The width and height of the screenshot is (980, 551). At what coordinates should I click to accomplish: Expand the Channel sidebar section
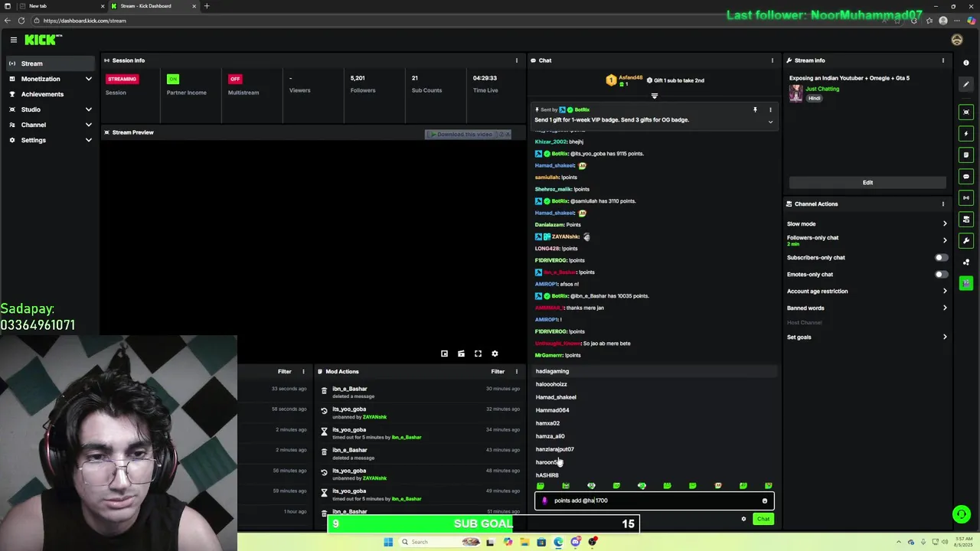pos(50,125)
